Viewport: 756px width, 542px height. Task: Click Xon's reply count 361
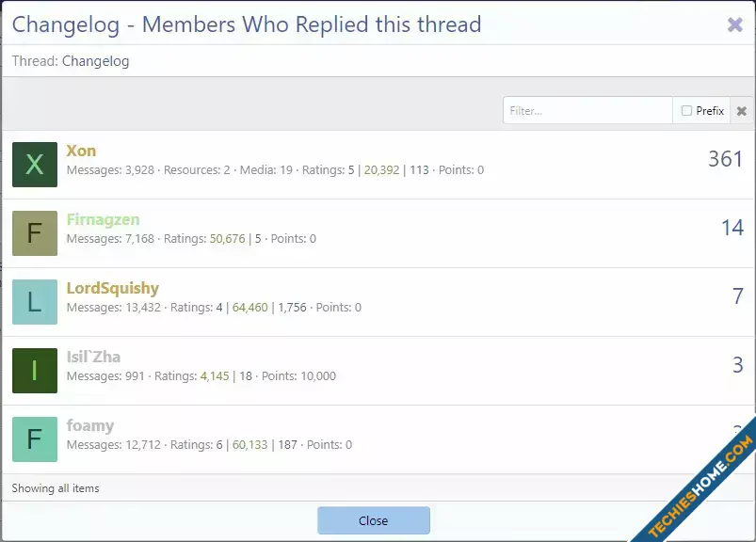coord(725,159)
